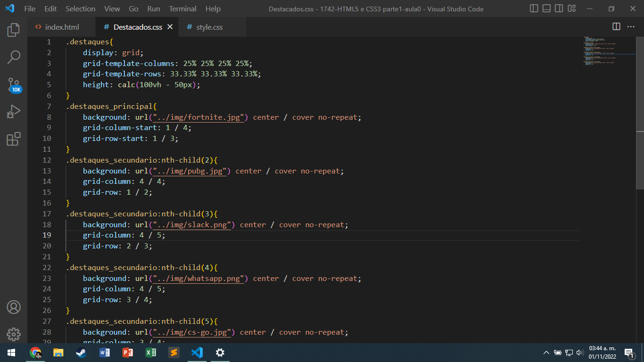The image size is (644, 362).
Task: Toggle Primary Side Bar layout icon
Action: click(534, 8)
